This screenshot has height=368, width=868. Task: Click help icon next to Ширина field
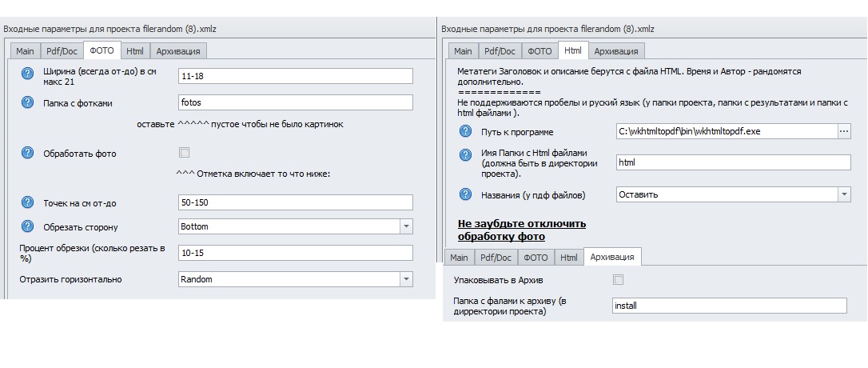click(28, 76)
